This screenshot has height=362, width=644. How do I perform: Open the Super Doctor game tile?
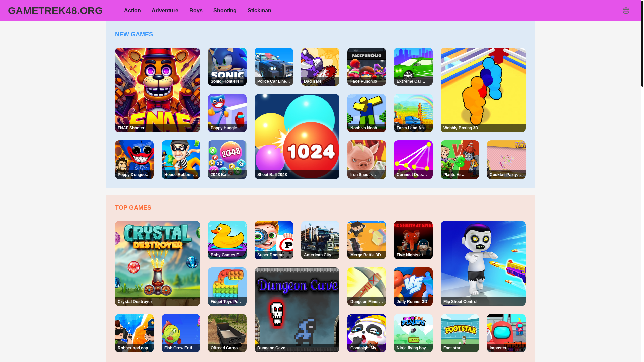274,240
